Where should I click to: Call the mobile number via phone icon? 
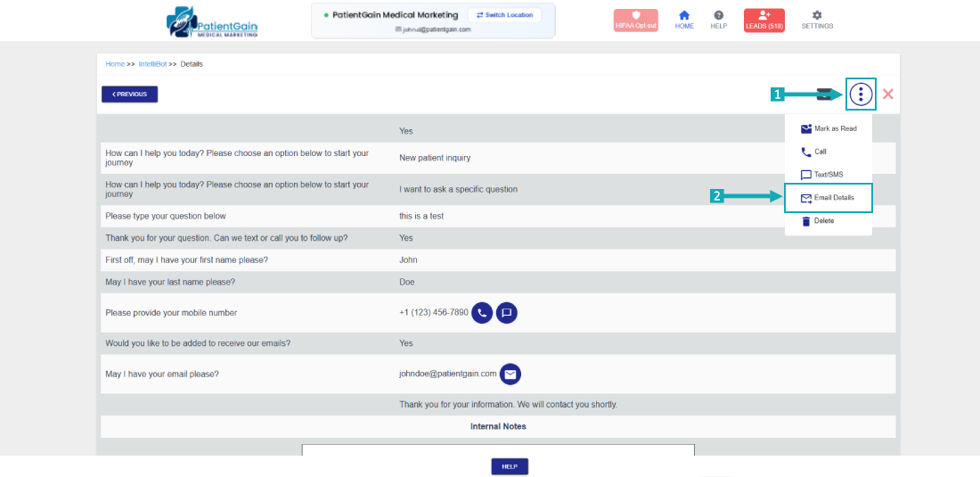[482, 313]
